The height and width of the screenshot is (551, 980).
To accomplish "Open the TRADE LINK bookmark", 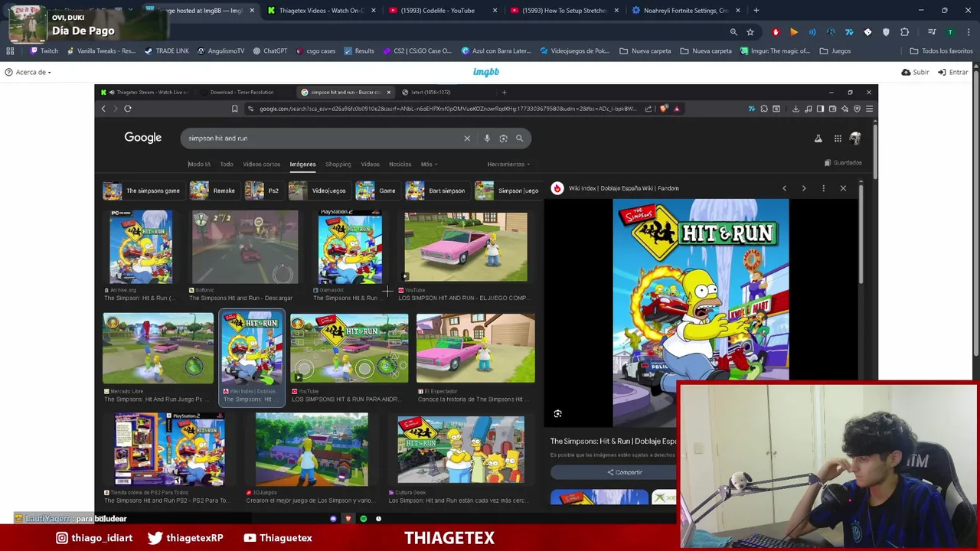I will click(166, 51).
